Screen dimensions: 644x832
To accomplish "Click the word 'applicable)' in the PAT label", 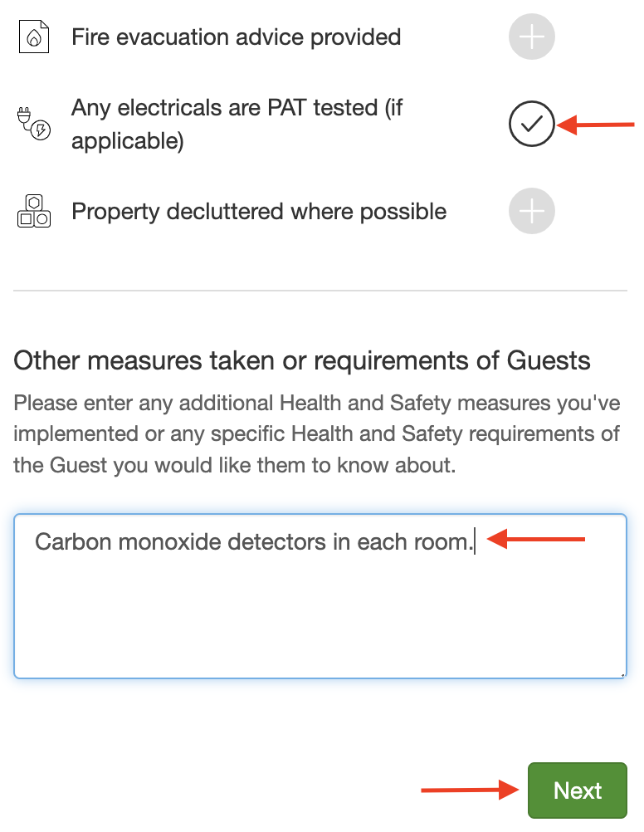I will point(128,141).
